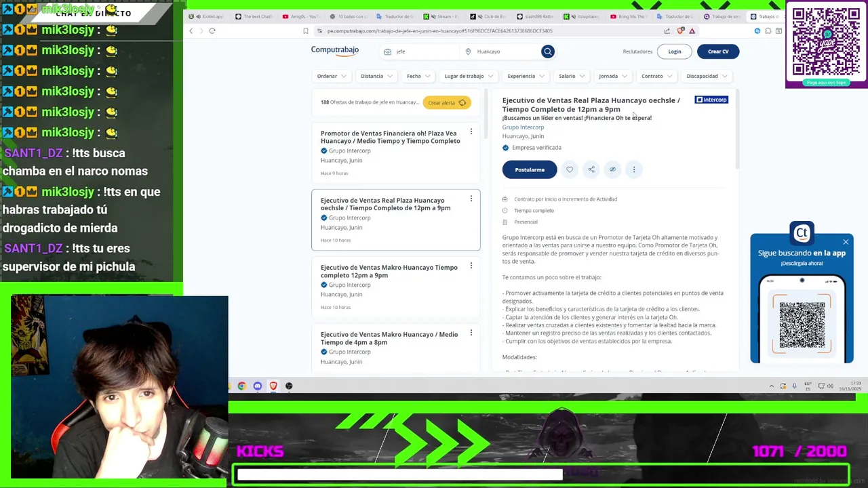
Task: Open the Reclutadores link
Action: 637,52
